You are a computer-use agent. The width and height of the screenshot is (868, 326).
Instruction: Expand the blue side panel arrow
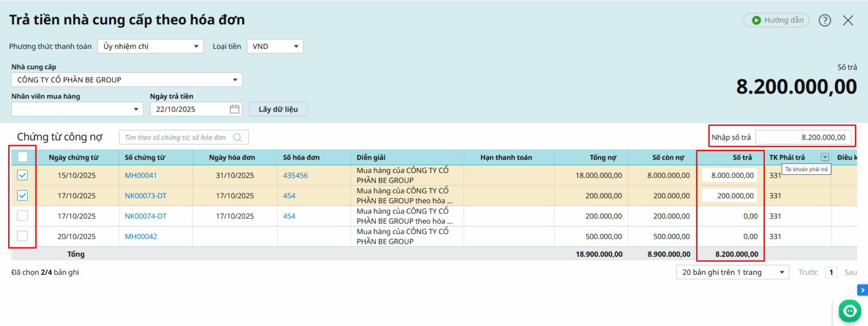pos(862,290)
